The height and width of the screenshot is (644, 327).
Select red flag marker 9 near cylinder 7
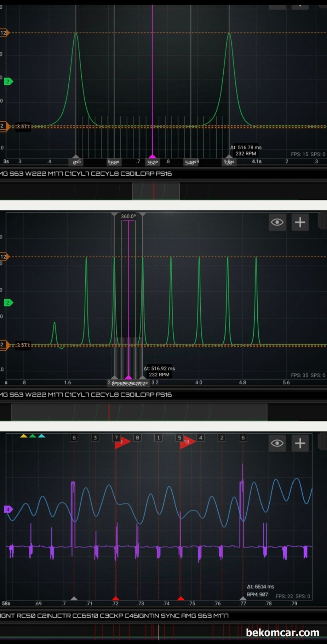coord(123,442)
